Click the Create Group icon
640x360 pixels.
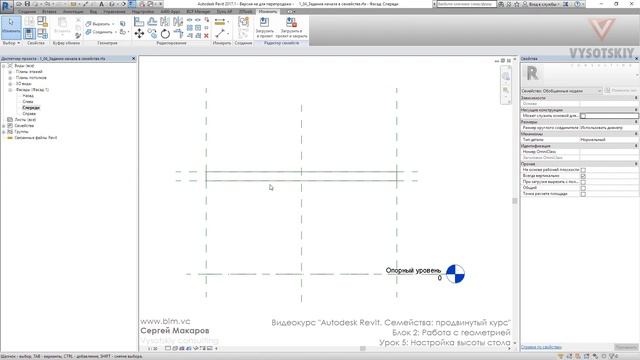point(243,22)
